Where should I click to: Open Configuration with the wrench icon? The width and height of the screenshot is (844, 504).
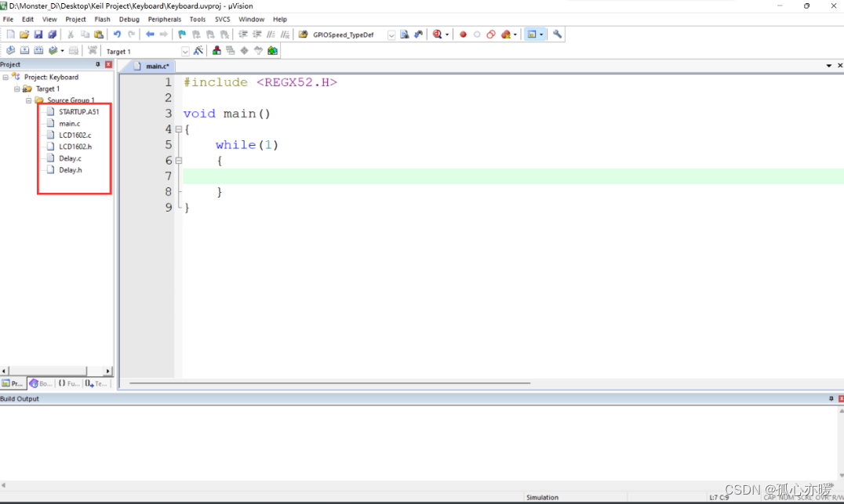[x=557, y=34]
